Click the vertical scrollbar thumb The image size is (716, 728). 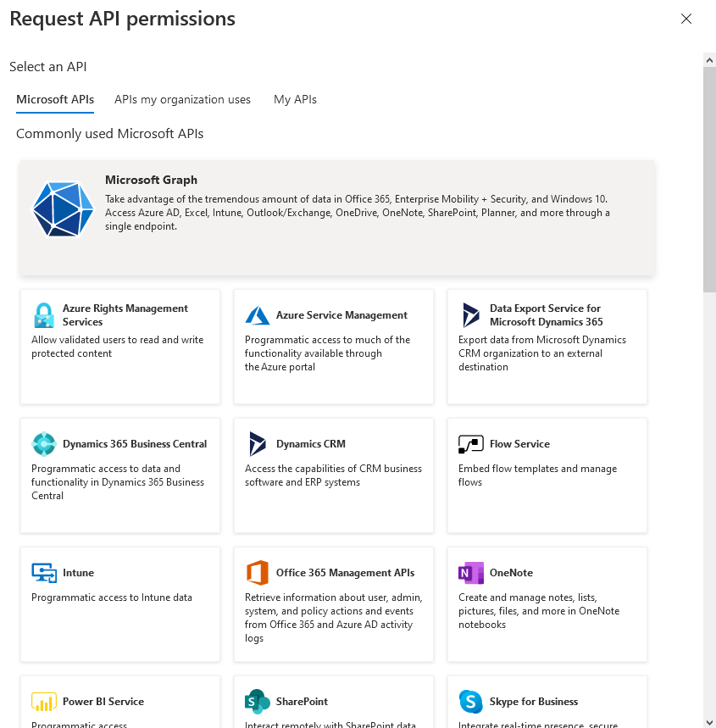(x=709, y=178)
